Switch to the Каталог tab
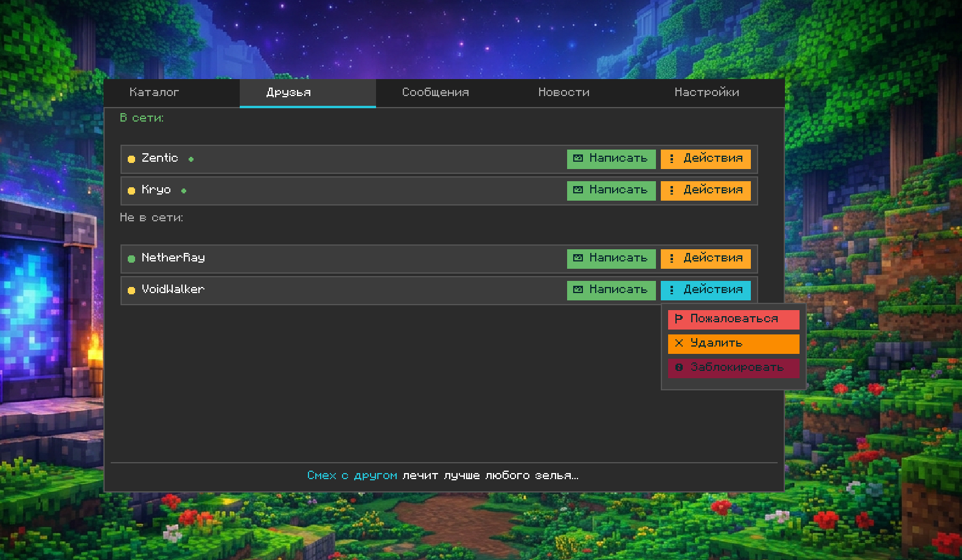 (172, 93)
